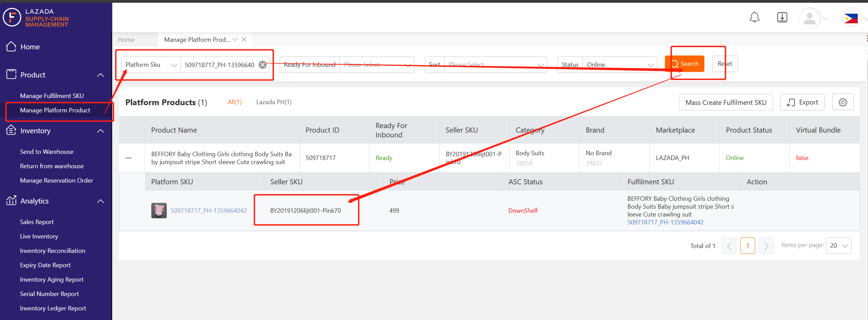Click the Lazada Supply-Chain Management logo

point(36,17)
